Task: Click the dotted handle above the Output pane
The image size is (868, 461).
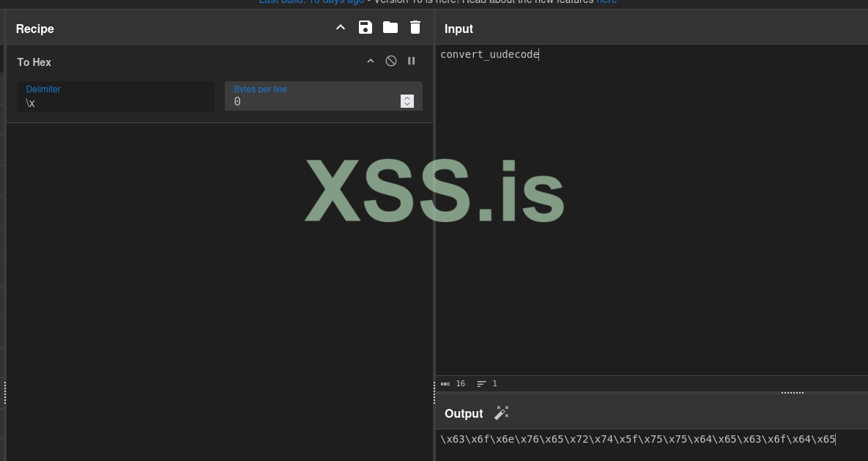Action: (x=792, y=393)
